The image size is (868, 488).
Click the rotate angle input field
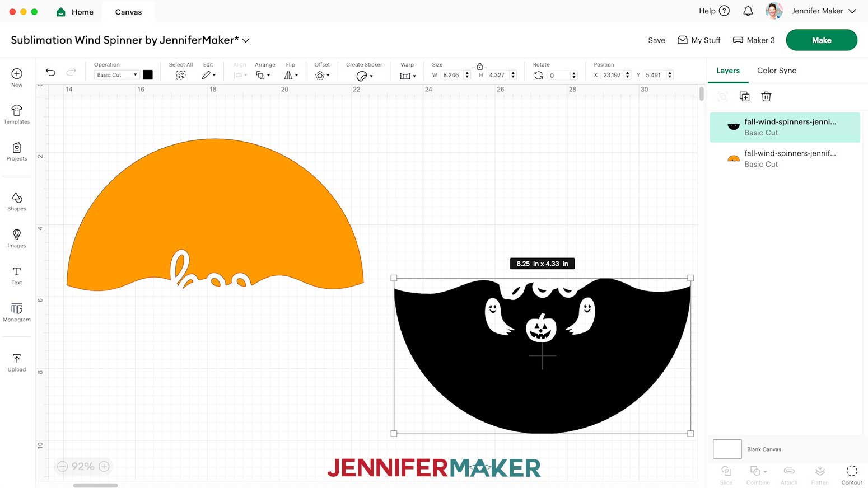pyautogui.click(x=559, y=75)
